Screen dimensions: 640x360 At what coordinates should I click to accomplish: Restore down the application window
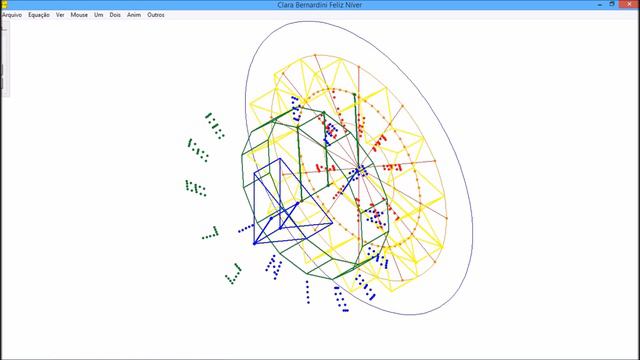(612, 4)
